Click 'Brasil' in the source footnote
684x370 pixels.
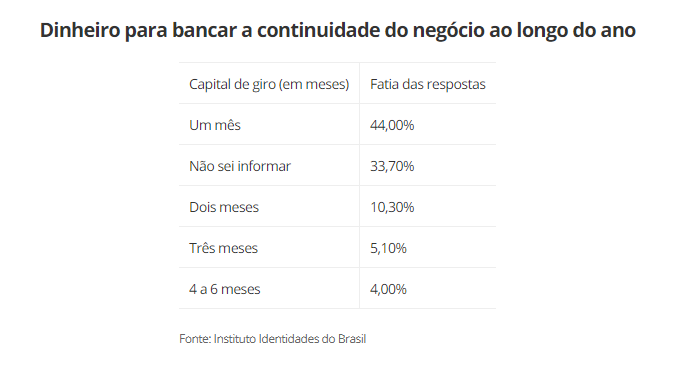point(352,339)
